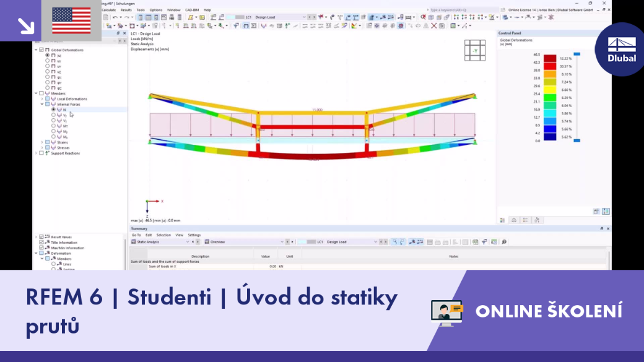Click the view orientation cube icon
644x362 pixels.
tap(475, 51)
